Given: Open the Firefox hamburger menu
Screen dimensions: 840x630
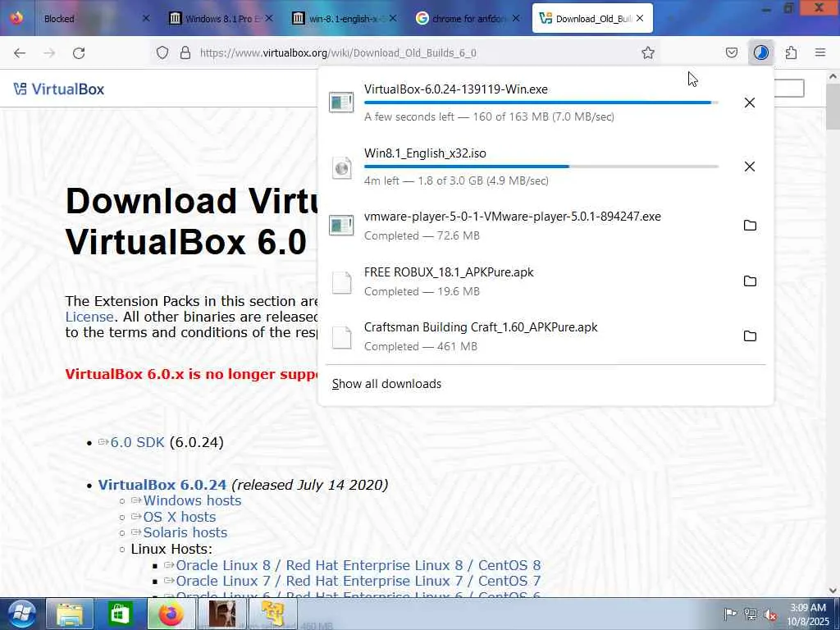Looking at the screenshot, I should 820,52.
